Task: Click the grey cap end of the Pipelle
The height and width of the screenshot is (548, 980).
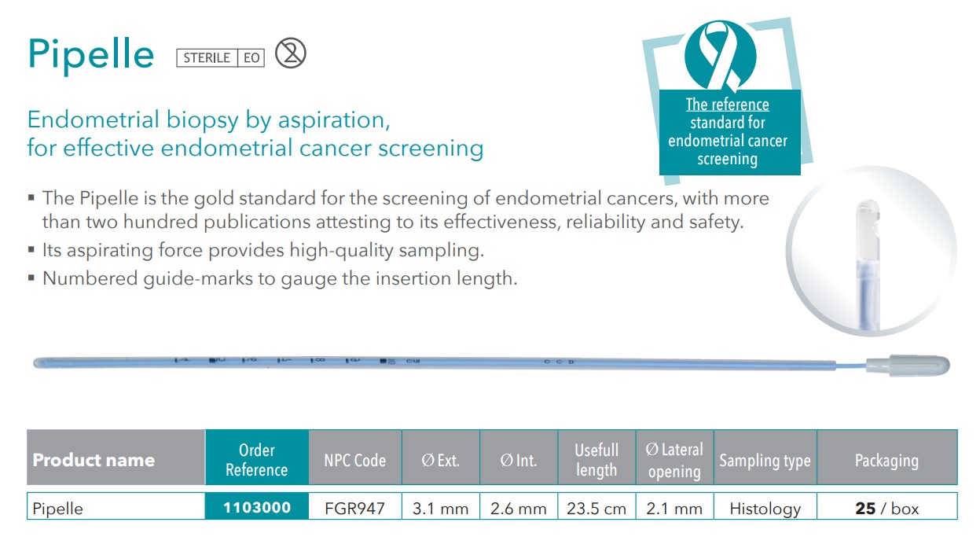Action: [907, 365]
